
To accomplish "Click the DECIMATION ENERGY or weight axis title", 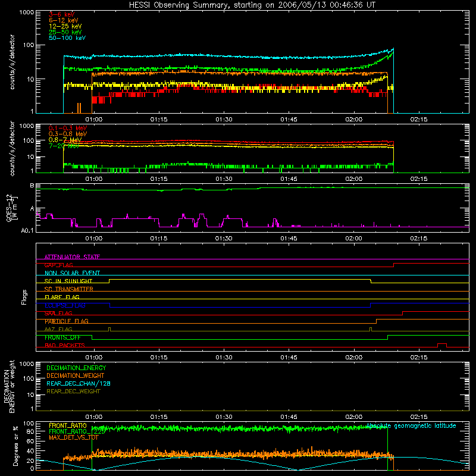I will tap(9, 386).
